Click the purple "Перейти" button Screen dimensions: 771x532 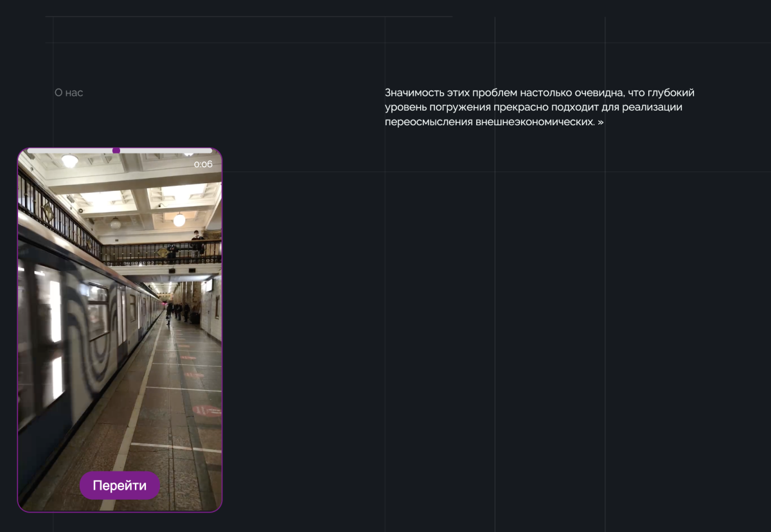coord(120,486)
